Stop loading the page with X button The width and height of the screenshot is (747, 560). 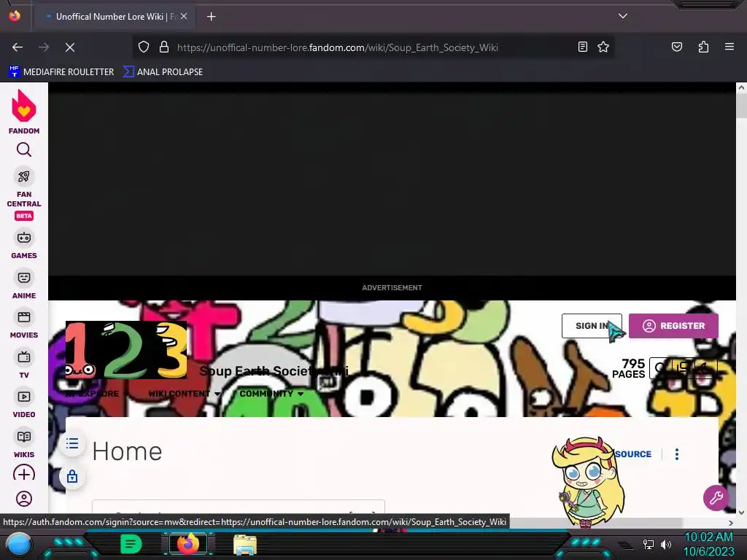(x=70, y=47)
